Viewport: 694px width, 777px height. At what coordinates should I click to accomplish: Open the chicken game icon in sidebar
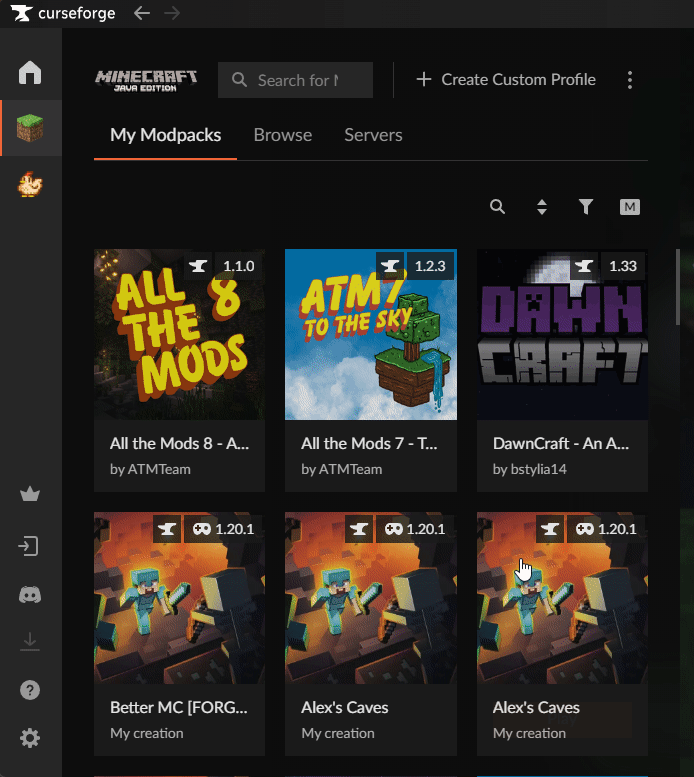[30, 184]
